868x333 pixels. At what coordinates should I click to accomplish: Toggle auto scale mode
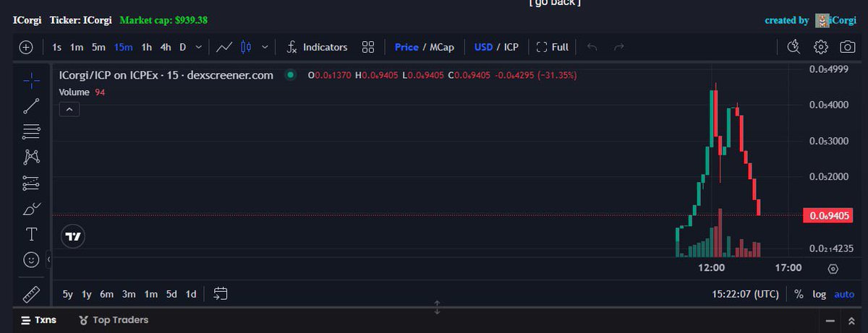(844, 294)
